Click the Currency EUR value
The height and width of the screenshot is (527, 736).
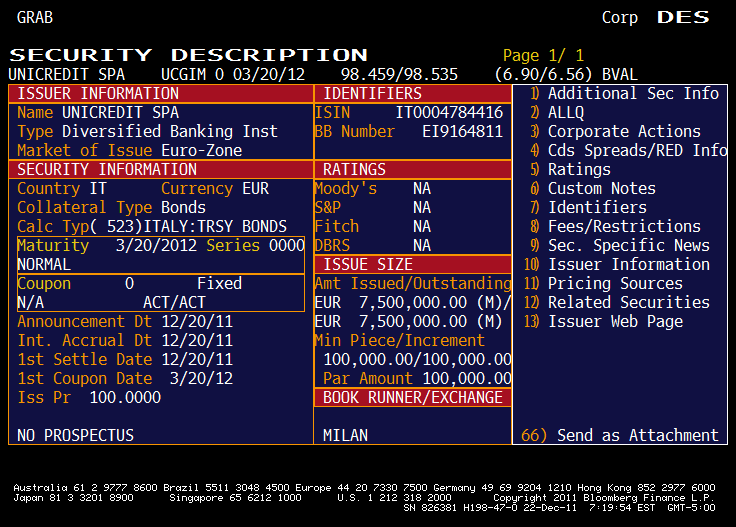coord(256,189)
